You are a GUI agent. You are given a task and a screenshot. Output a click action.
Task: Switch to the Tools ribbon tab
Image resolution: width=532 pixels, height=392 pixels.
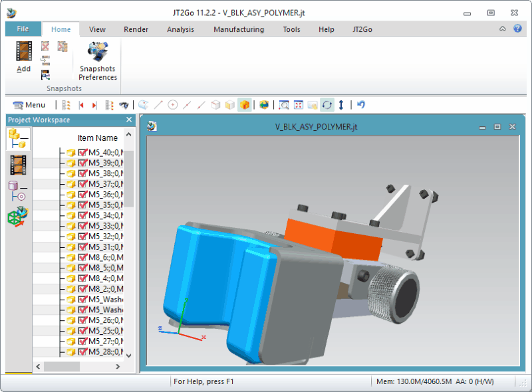pos(292,29)
